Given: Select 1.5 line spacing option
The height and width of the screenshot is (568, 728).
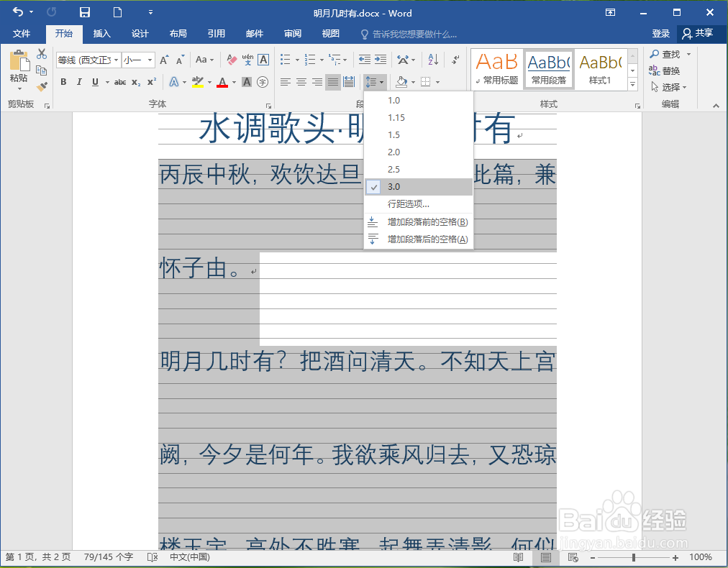Looking at the screenshot, I should tap(394, 134).
